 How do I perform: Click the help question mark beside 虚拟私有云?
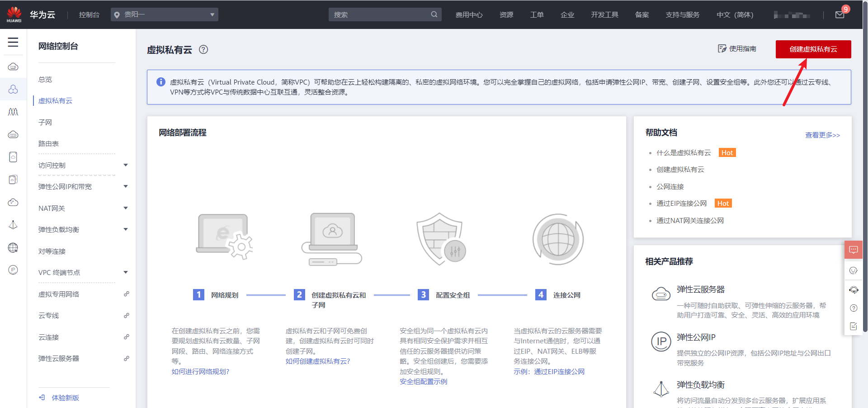click(203, 50)
